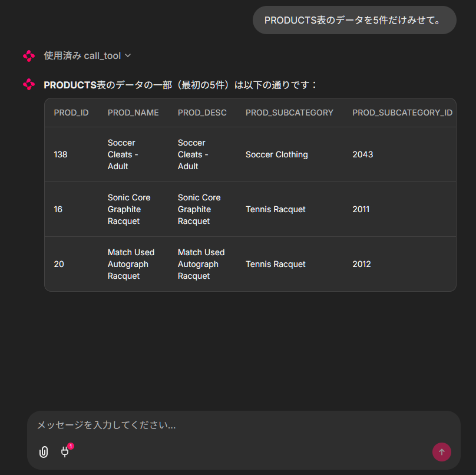Screen dimensions: 476x475
Task: Click Match Used Autograph Racquet in PROD_DESC column
Action: tap(201, 264)
